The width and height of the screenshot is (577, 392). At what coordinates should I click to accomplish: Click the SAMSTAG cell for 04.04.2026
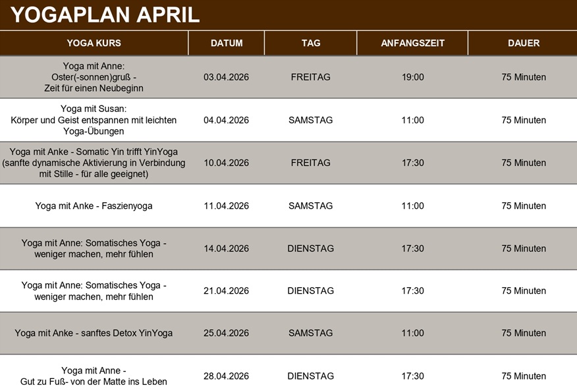[311, 120]
